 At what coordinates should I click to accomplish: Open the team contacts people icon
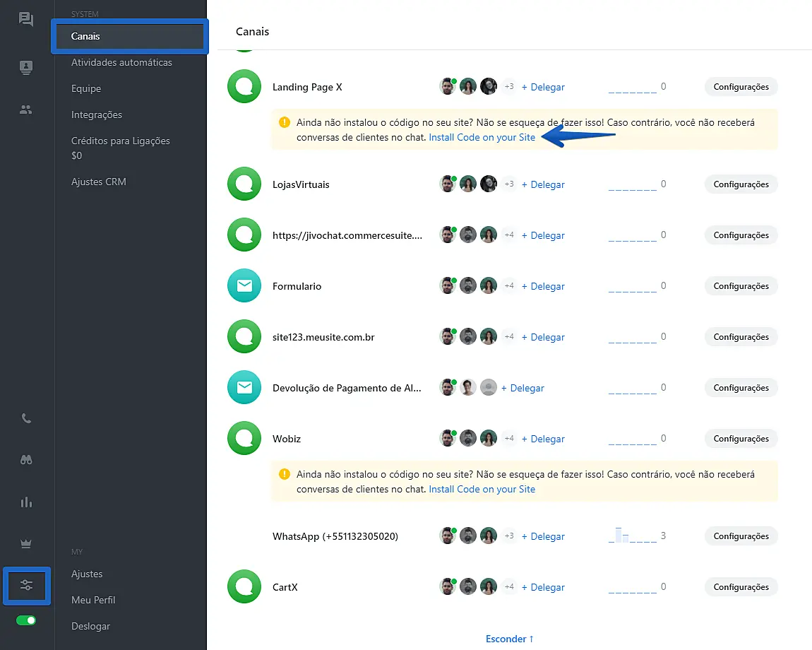(26, 110)
